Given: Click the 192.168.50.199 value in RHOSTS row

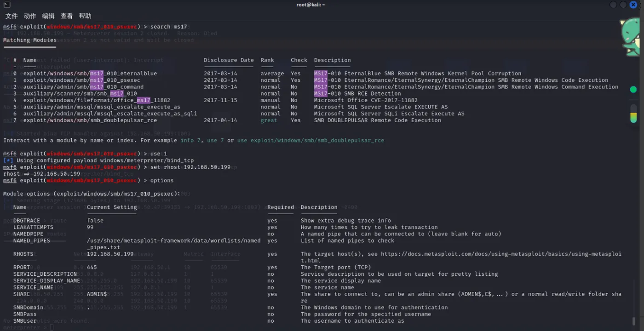Looking at the screenshot, I should coord(110,254).
